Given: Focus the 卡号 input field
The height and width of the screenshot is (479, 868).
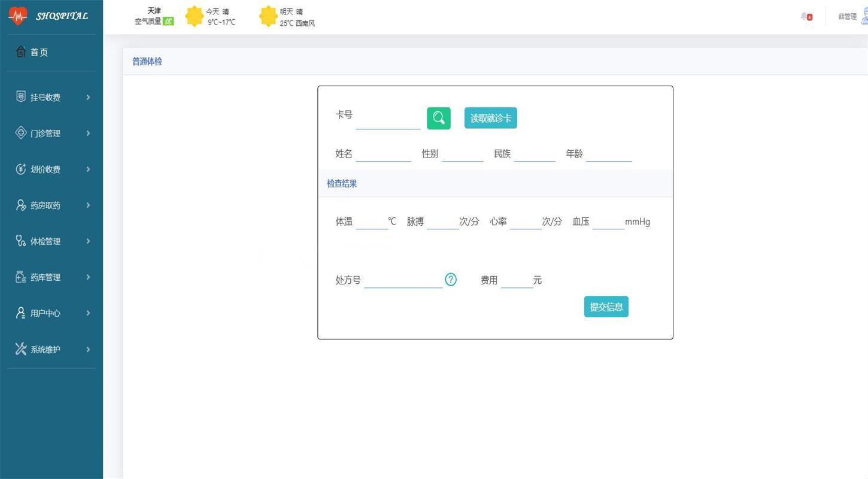Looking at the screenshot, I should (388, 120).
